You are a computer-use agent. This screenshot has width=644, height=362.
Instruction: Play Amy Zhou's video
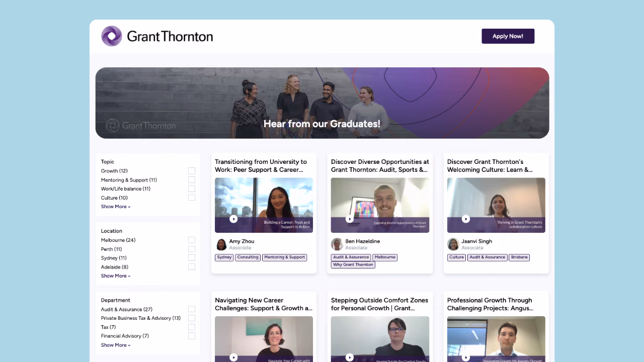pos(233,219)
